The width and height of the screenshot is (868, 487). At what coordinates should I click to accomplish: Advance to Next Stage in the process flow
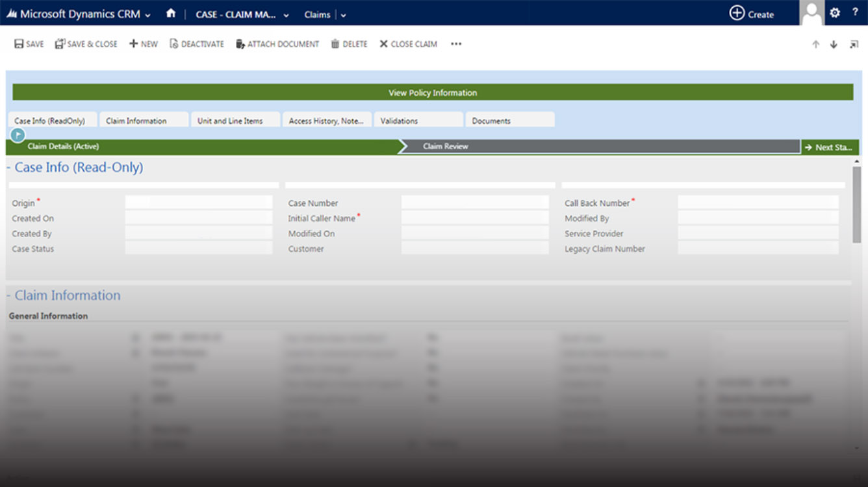[830, 147]
